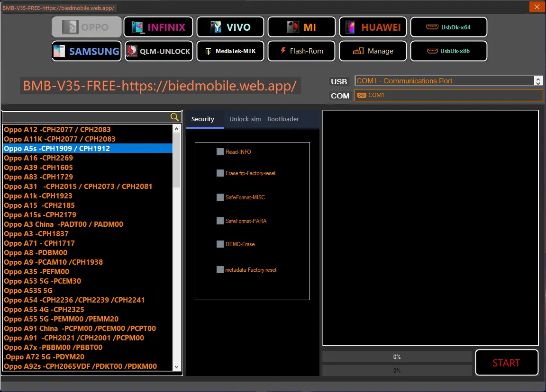Click the lower 0% progress bar
Screen dimensions: 546x392
coord(397,370)
